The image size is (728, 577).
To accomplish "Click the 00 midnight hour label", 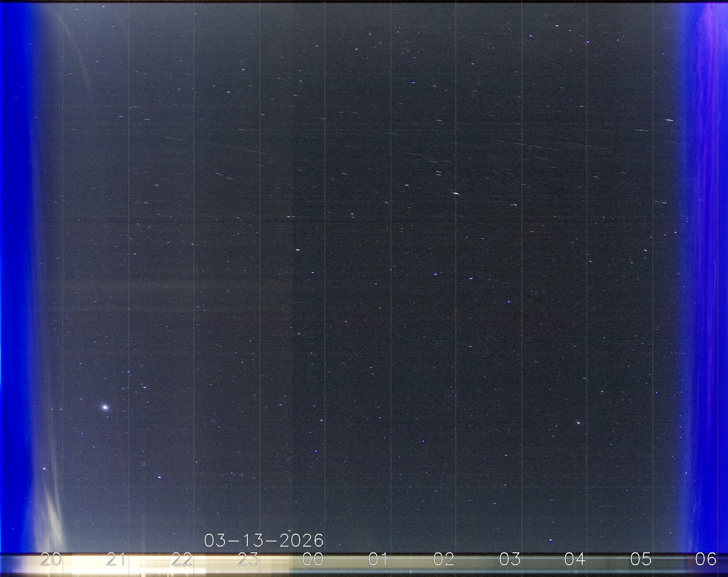I will pyautogui.click(x=313, y=560).
